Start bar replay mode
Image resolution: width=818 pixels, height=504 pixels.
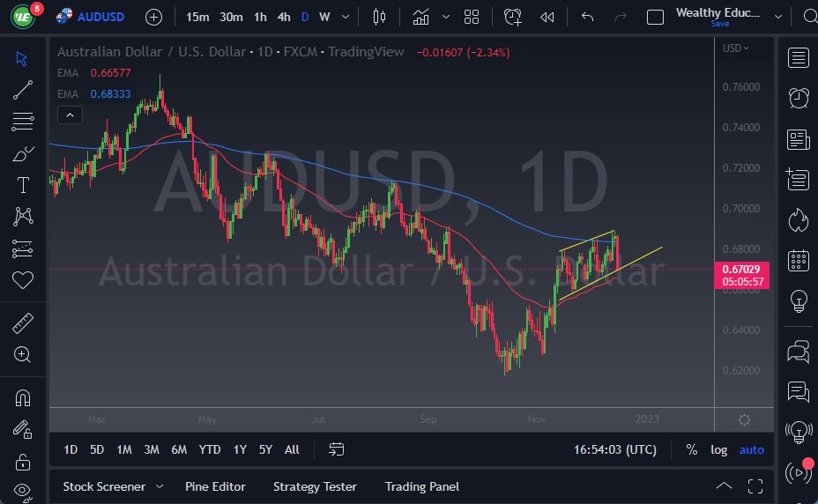[547, 18]
